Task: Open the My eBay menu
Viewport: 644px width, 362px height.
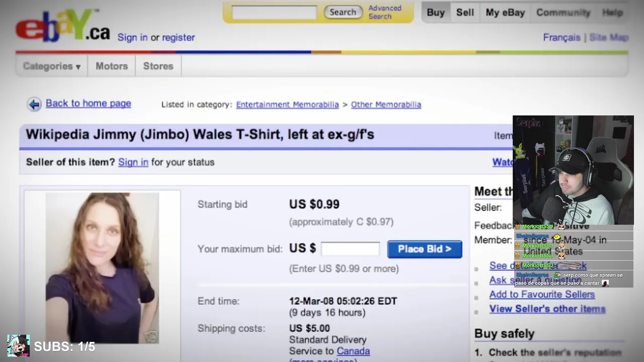Action: pyautogui.click(x=505, y=13)
